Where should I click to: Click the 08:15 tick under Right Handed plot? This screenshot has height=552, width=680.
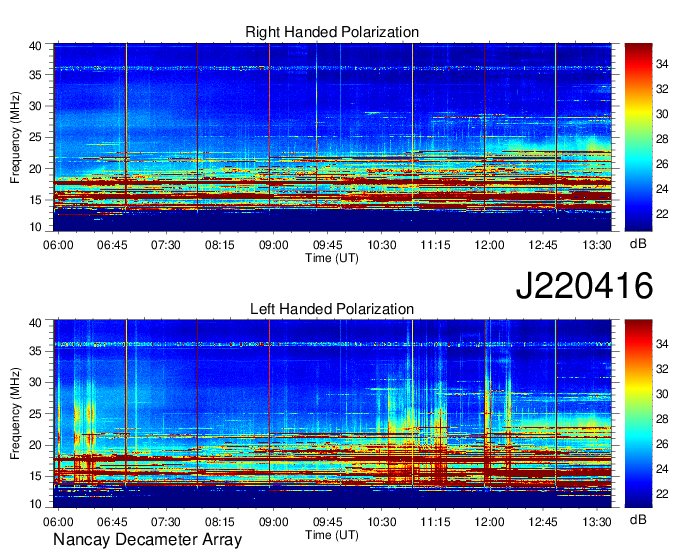coord(220,245)
